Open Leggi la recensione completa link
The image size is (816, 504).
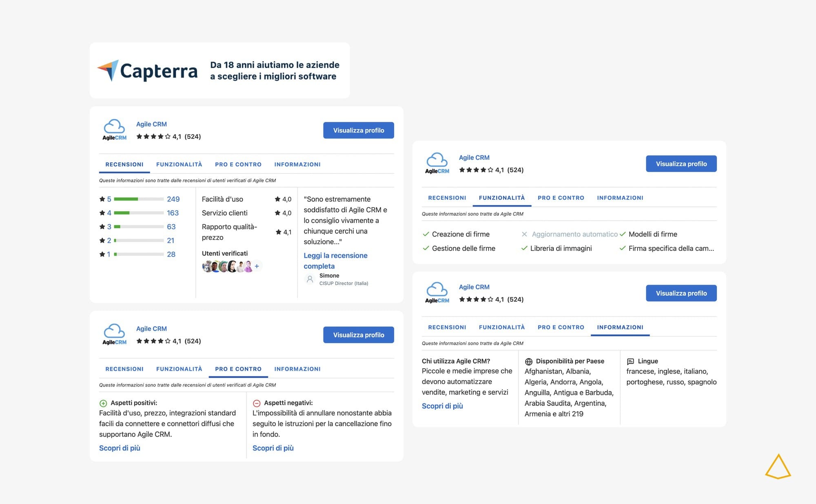coord(335,261)
